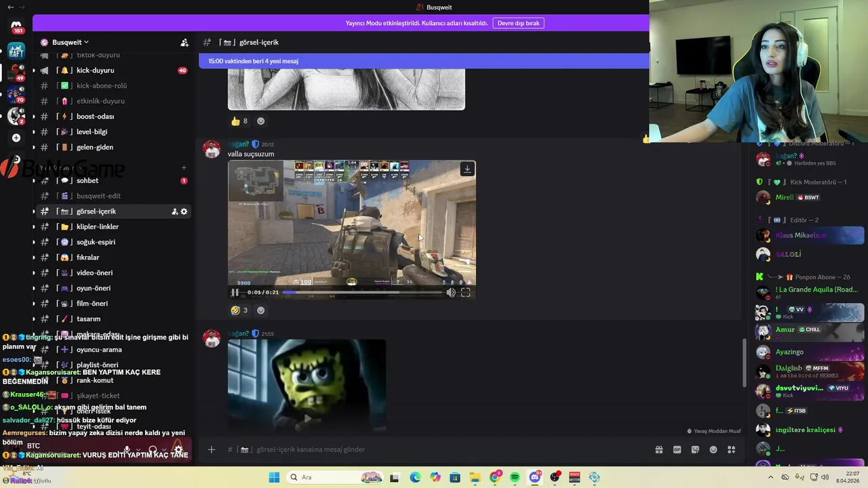Show hidden system tray icons

click(770, 478)
